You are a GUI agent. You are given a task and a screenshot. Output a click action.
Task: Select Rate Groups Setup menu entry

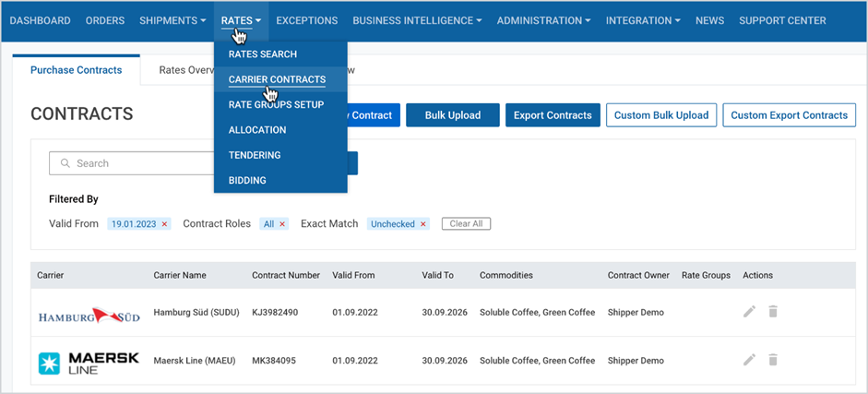coord(280,104)
